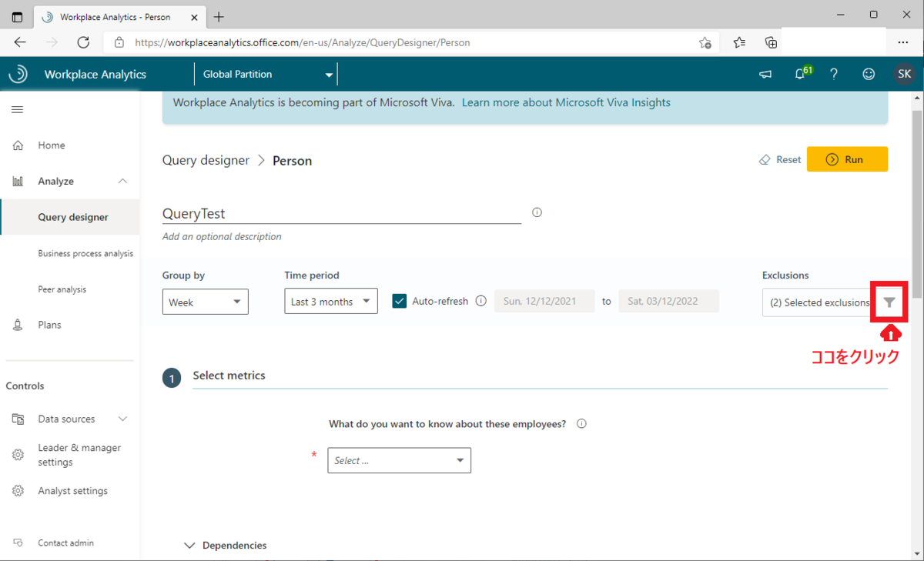This screenshot has width=924, height=561.
Task: Click the browser address bar URL
Action: click(x=303, y=43)
